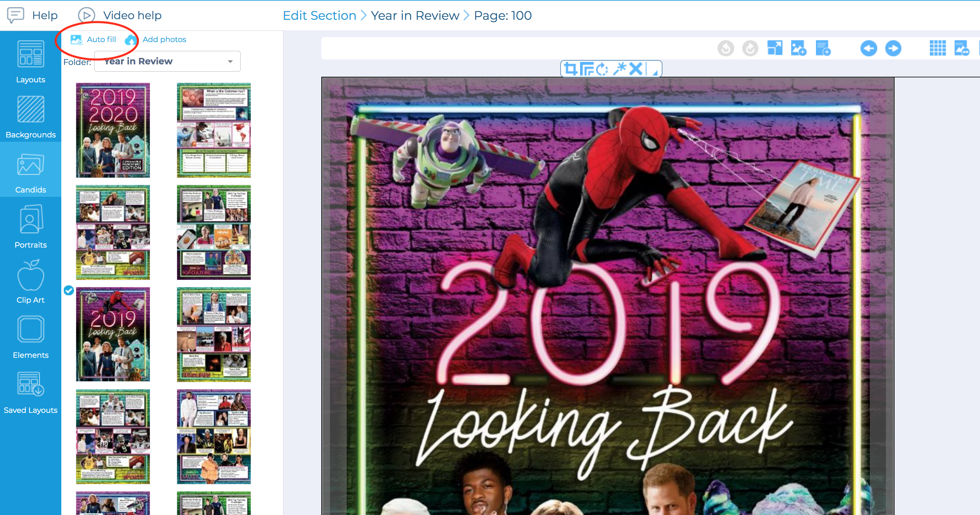Click the add text box icon

(823, 48)
